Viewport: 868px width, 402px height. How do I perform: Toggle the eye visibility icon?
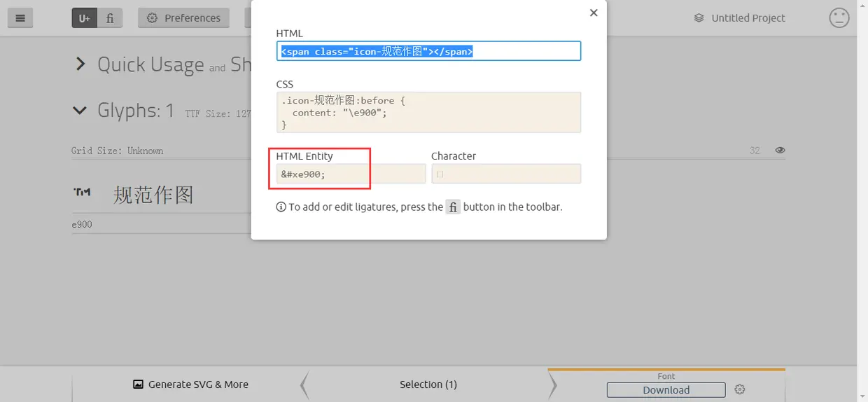click(x=780, y=151)
